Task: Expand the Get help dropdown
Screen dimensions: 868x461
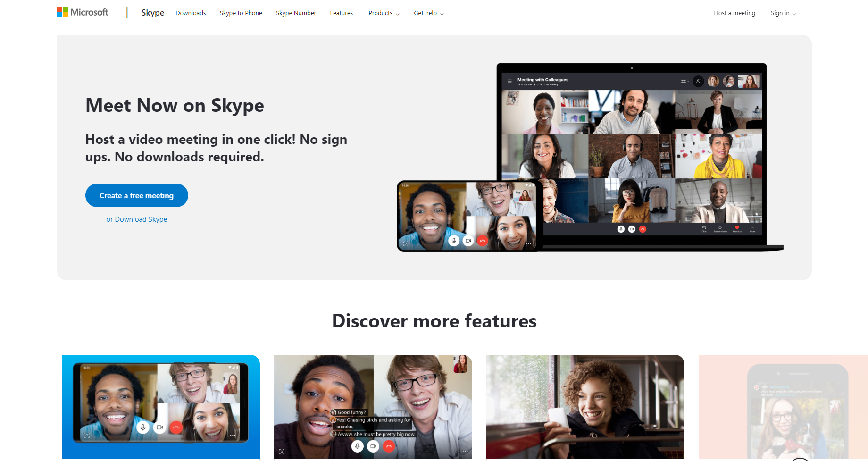Action: coord(429,13)
